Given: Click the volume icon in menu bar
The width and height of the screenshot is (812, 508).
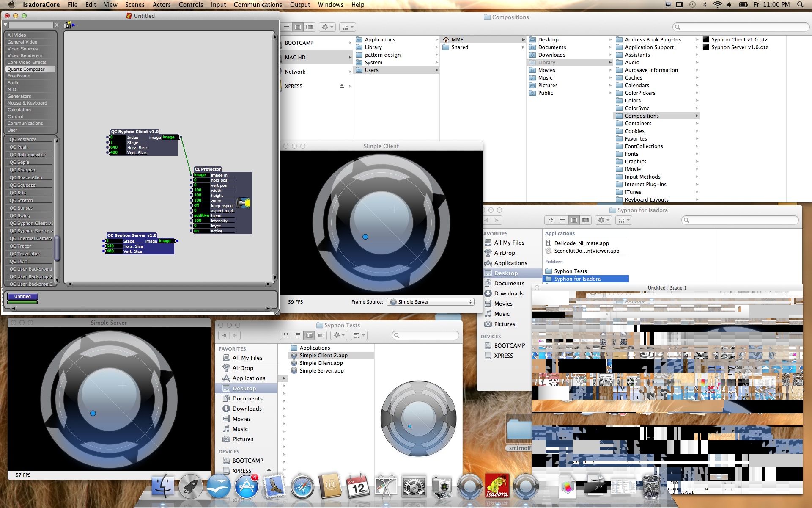Looking at the screenshot, I should pyautogui.click(x=729, y=5).
